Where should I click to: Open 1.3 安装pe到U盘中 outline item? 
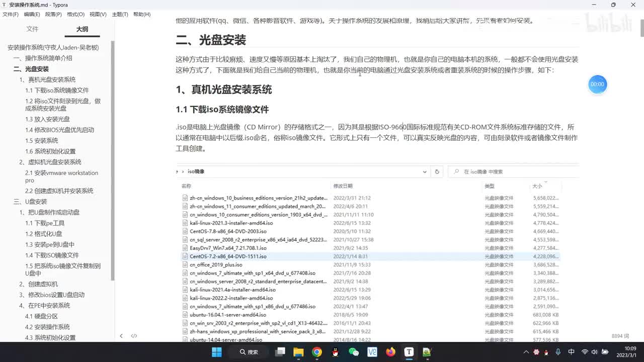click(x=50, y=245)
